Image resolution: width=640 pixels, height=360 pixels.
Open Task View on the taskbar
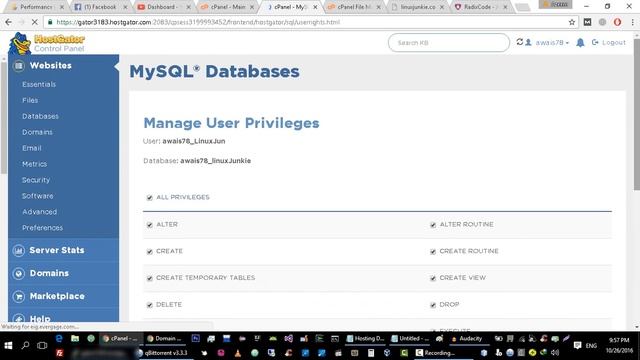click(42, 346)
